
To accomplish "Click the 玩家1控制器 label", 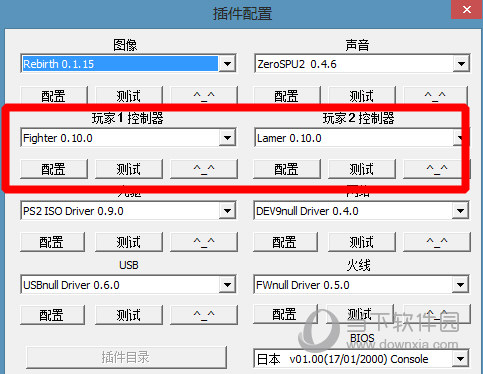I will click(128, 118).
